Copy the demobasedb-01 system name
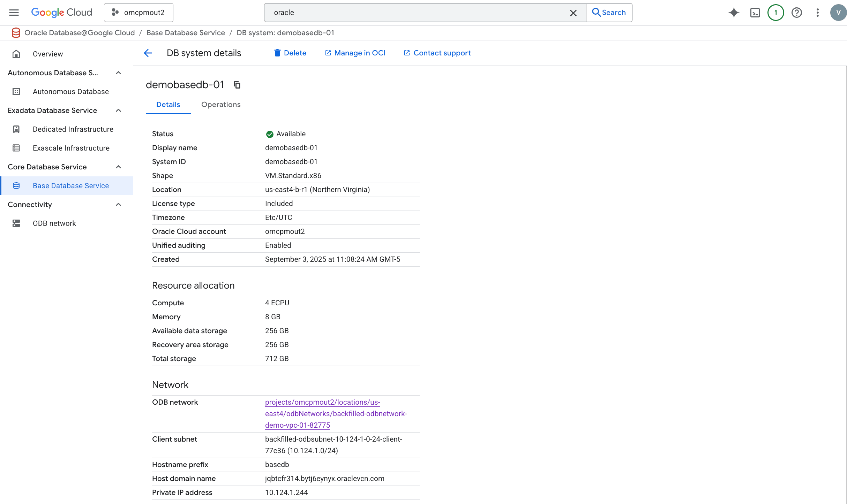847x504 pixels. (x=237, y=85)
